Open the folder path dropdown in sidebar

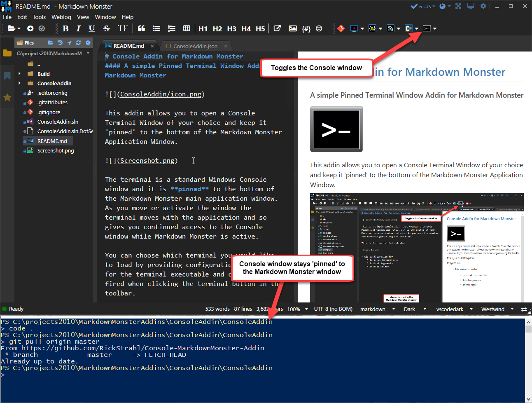88,53
